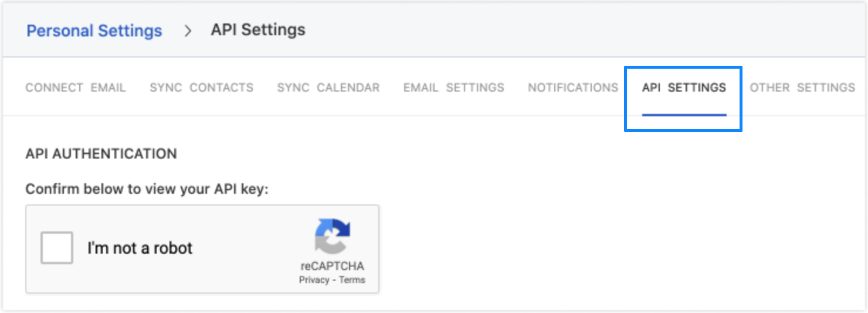Open the Other Settings tab
Viewport: 868px width, 313px height.
pos(802,87)
